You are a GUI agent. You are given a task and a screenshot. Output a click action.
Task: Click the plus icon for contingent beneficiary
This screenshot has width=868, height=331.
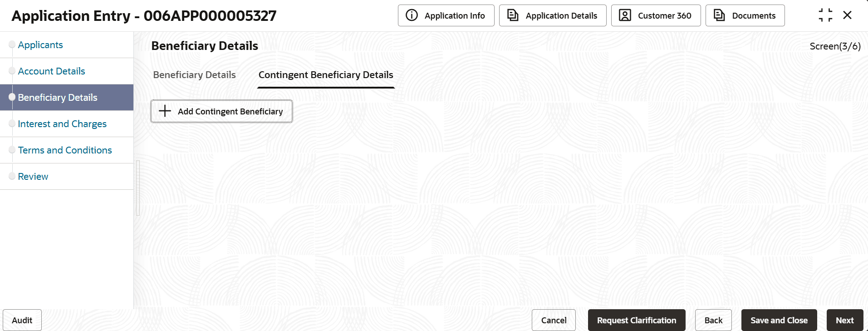(165, 111)
